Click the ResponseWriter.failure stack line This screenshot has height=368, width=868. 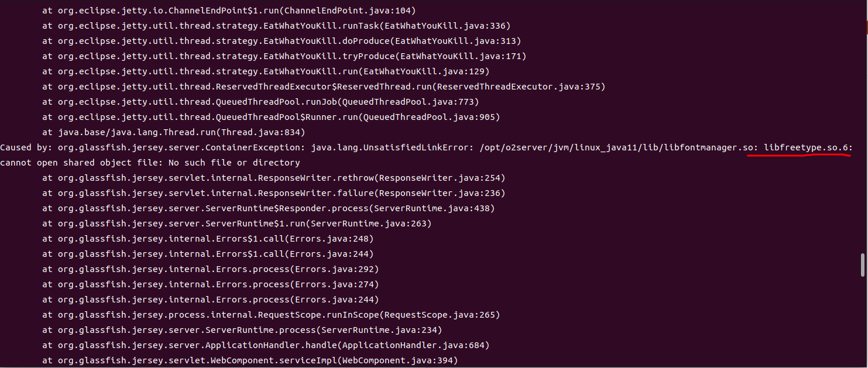point(273,193)
